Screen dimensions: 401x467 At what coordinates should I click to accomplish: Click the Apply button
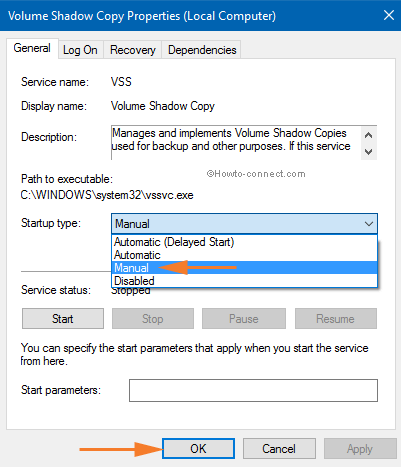point(360,449)
